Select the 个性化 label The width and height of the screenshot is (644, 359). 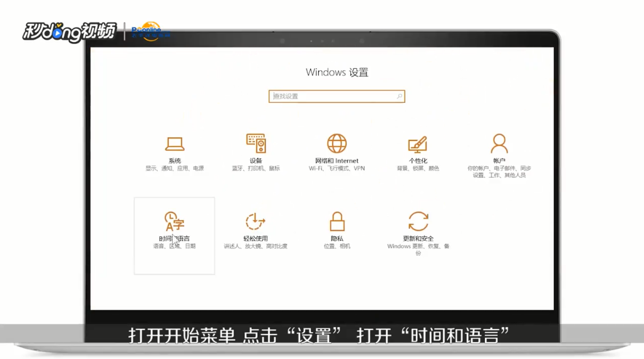pyautogui.click(x=418, y=160)
